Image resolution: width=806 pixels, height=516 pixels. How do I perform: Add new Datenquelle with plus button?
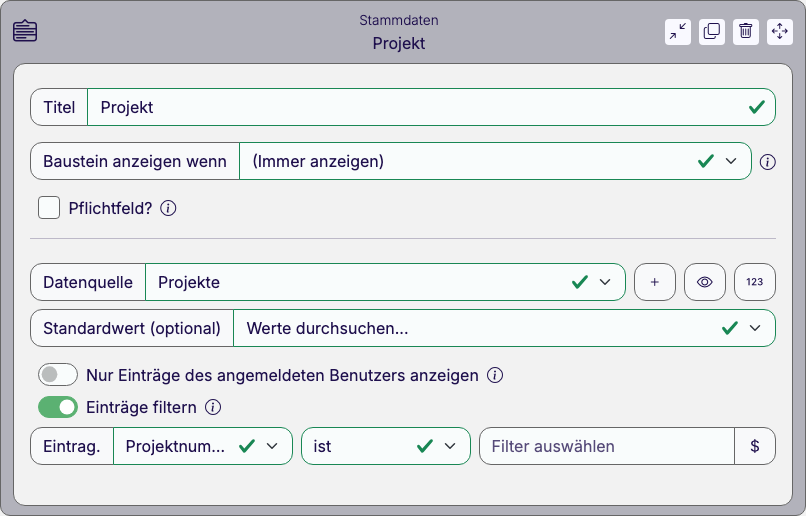pos(654,282)
